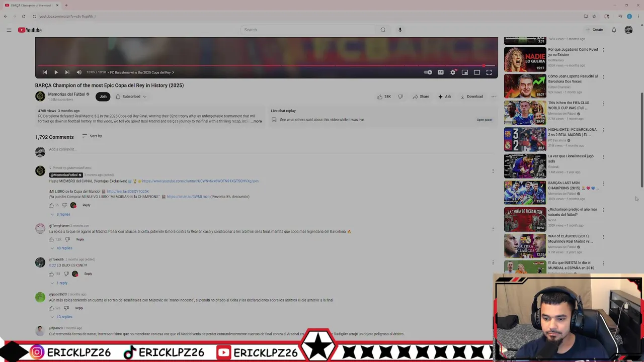
Task: Click the search magnifier button
Action: 383,30
